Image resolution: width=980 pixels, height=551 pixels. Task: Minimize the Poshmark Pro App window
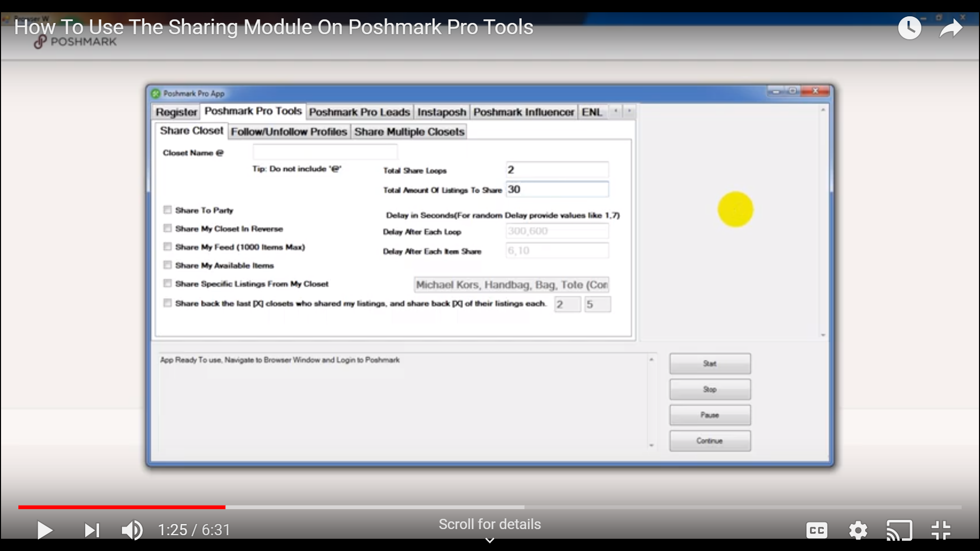pos(776,91)
